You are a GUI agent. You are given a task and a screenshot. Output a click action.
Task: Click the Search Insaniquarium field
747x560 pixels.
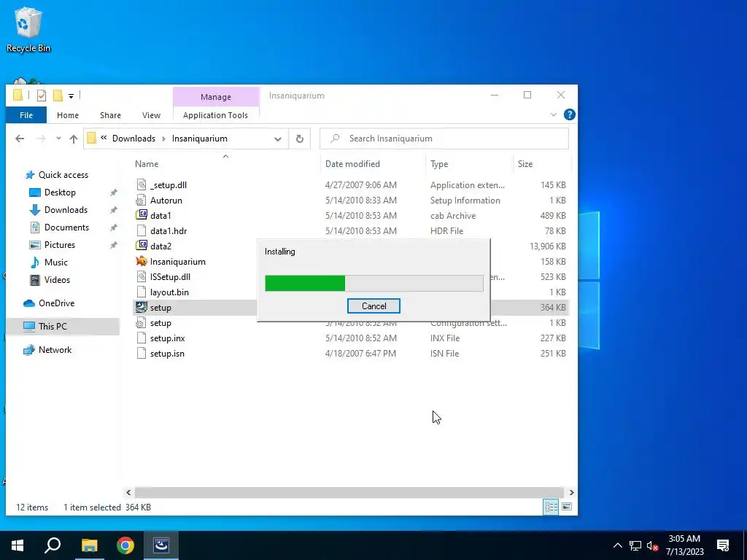point(444,139)
